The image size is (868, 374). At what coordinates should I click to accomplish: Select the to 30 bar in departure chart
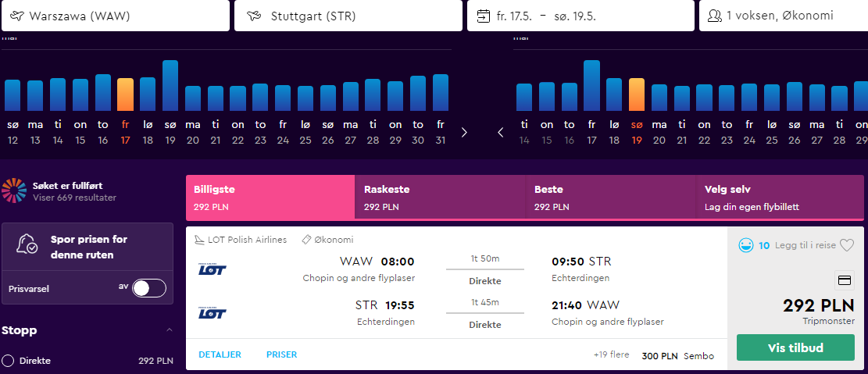point(418,94)
